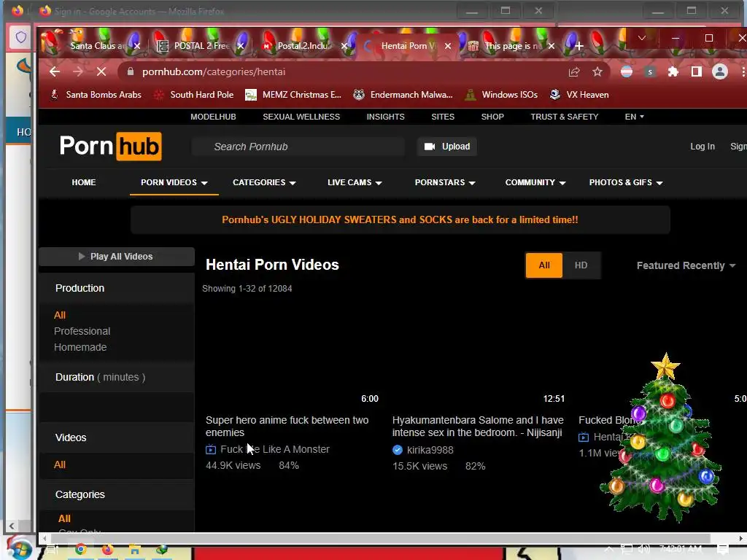747x560 pixels.
Task: Select All under the Categories filter
Action: (x=64, y=518)
